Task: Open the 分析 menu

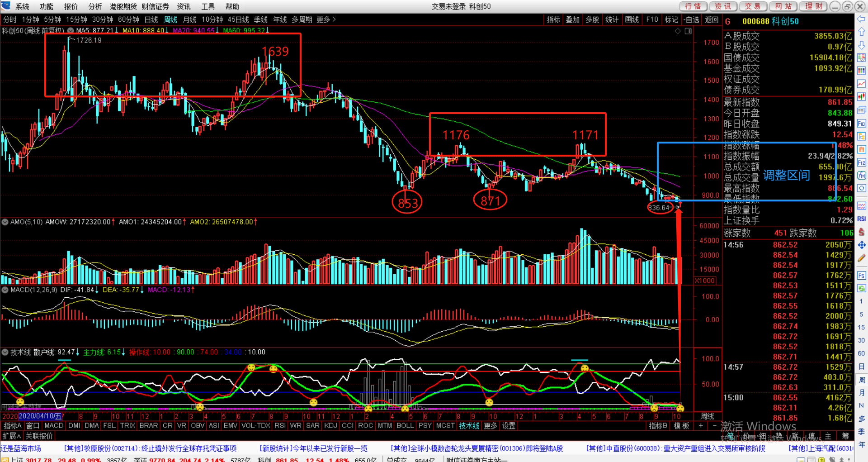Action: (95, 6)
